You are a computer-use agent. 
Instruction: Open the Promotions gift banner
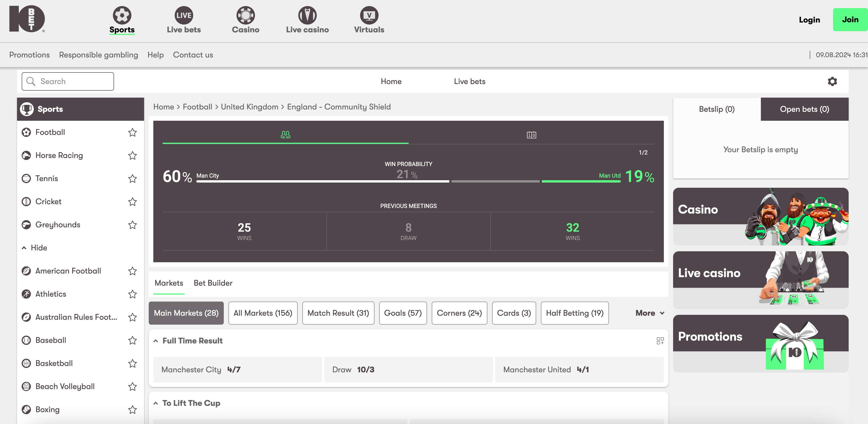click(x=761, y=343)
